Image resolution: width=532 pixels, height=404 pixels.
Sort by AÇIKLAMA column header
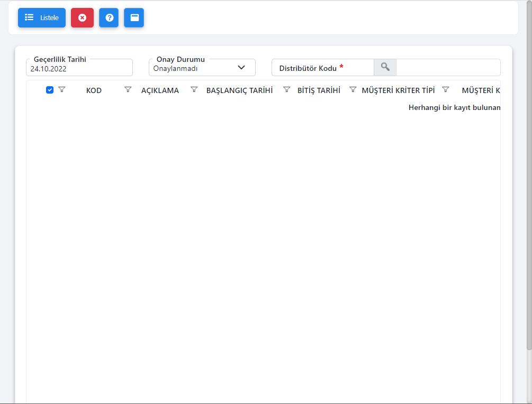(160, 90)
